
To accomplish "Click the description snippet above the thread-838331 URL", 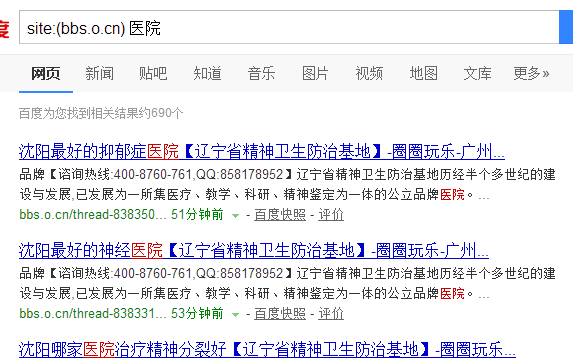I will pos(287,283).
